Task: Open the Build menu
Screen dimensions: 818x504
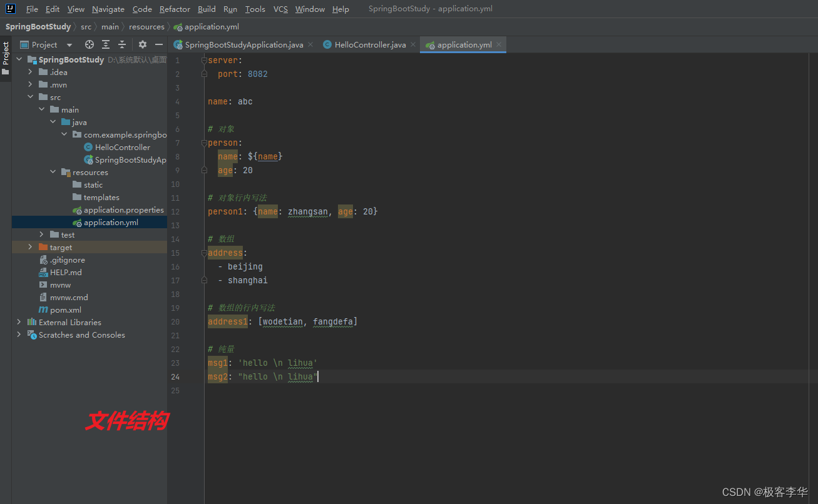Action: 207,9
